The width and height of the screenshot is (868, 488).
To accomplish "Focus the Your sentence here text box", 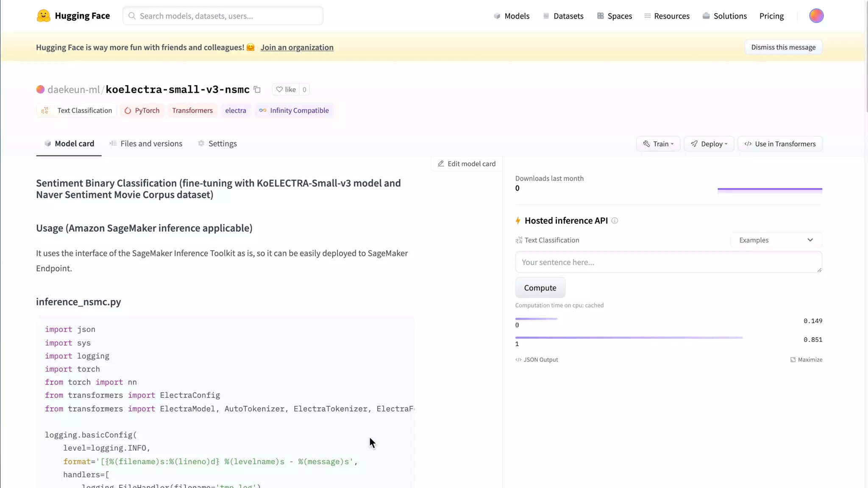I will (x=668, y=262).
